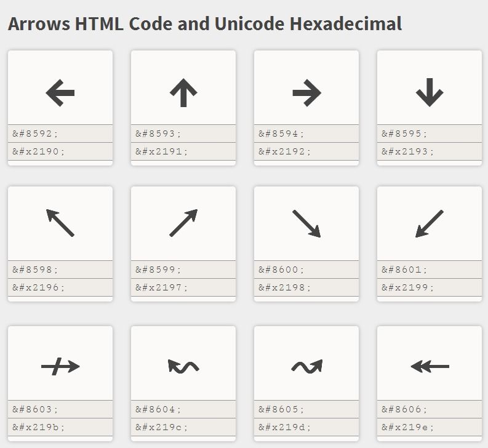
Task: Click the left arrow symbol
Action: pyautogui.click(x=60, y=94)
